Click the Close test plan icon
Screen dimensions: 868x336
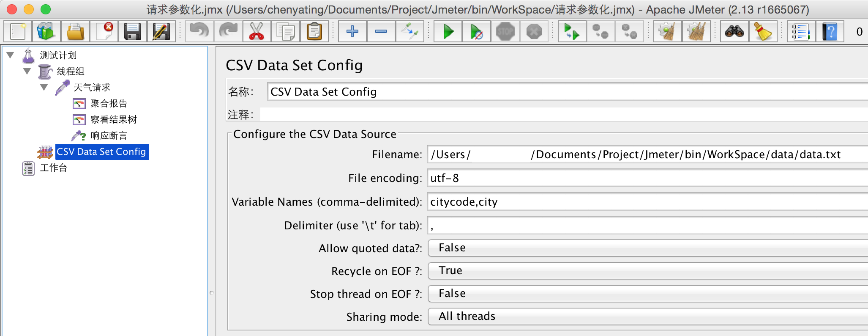[x=104, y=31]
